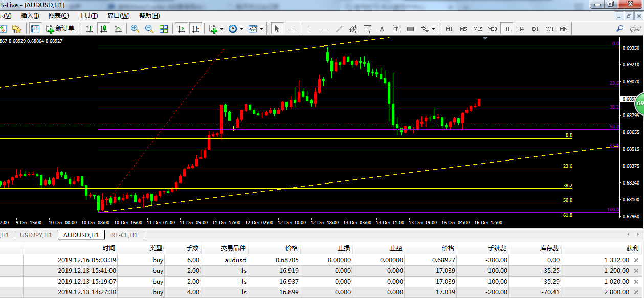Open the 插入 (Insert) menu
Viewport: 644px width, 298px height.
point(30,16)
